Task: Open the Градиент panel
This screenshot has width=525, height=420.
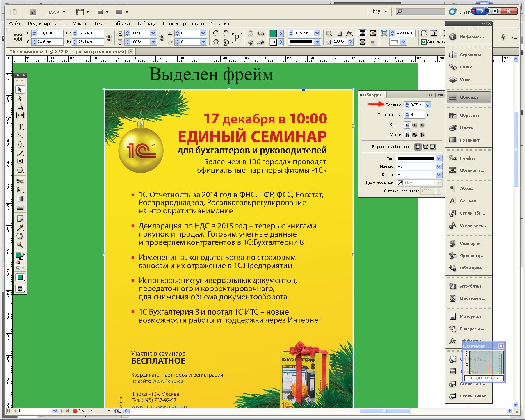Action: point(468,140)
